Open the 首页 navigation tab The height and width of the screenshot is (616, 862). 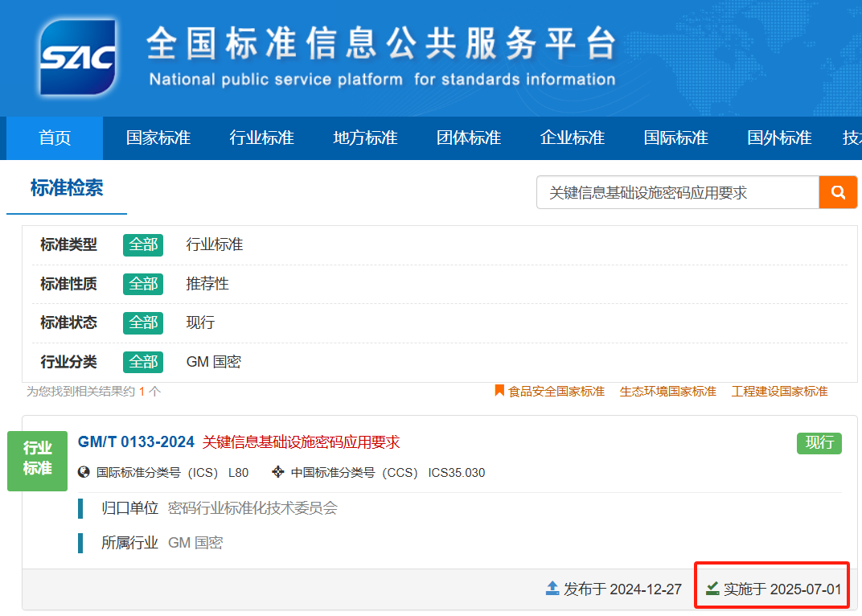pyautogui.click(x=55, y=138)
